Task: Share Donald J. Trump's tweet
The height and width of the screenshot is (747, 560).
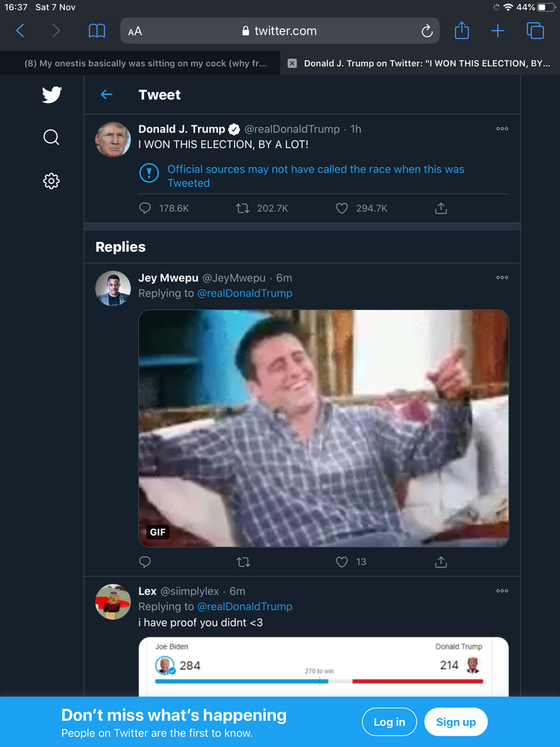Action: click(x=441, y=208)
